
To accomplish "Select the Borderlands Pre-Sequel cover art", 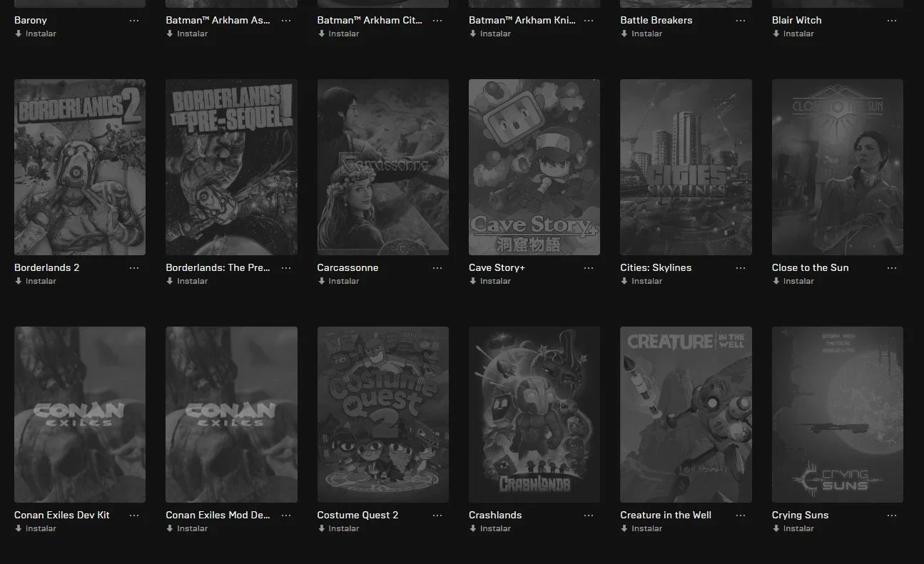I will [x=231, y=167].
